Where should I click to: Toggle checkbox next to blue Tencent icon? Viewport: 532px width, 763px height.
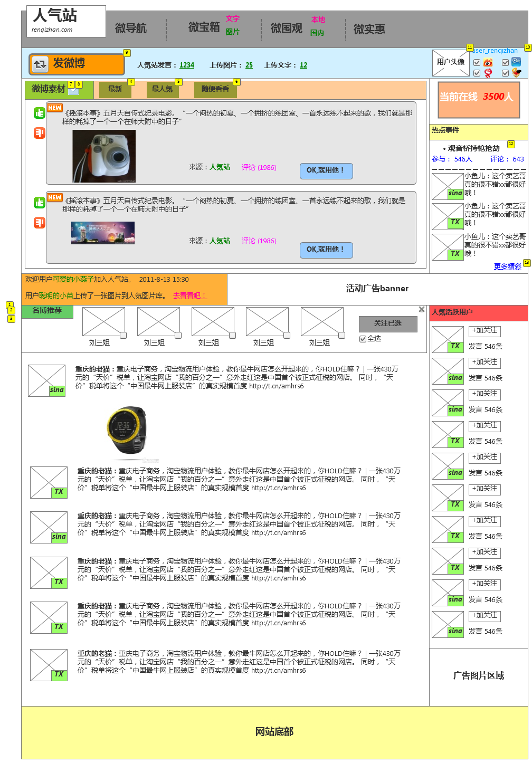coord(505,62)
